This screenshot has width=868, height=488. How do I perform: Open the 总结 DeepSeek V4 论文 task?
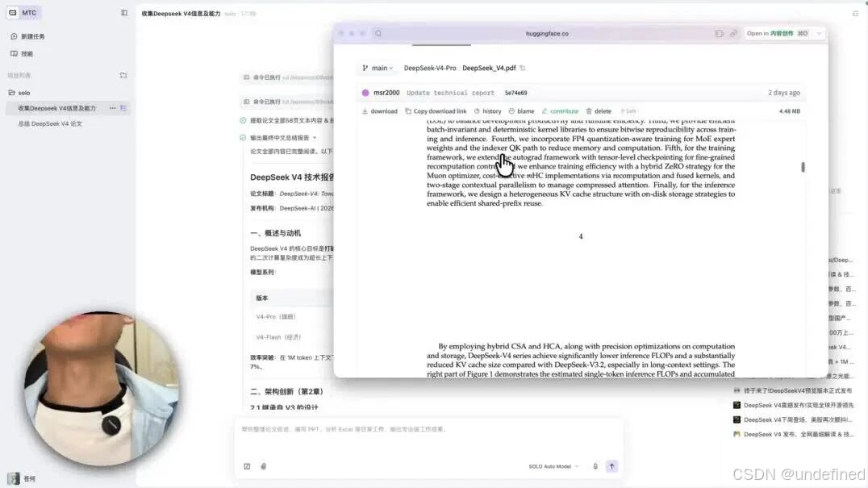coord(50,124)
